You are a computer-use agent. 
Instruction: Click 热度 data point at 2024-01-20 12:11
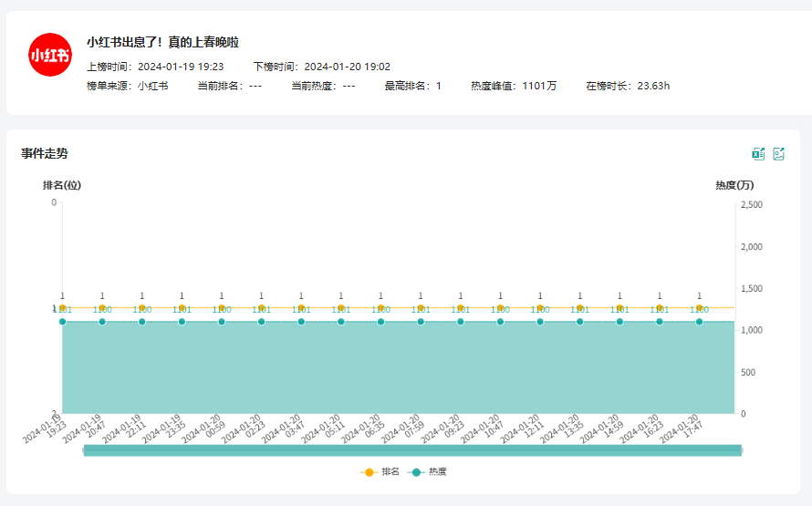click(x=540, y=322)
